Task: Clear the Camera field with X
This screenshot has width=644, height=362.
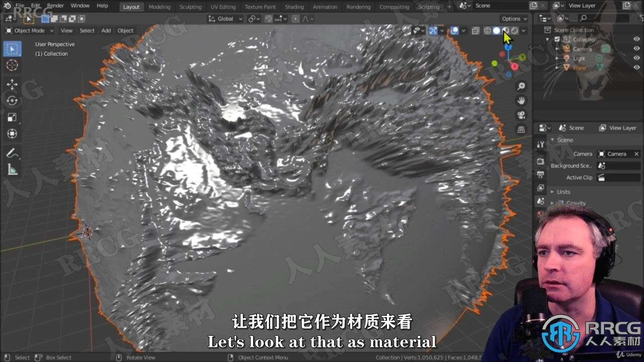Action: pyautogui.click(x=636, y=154)
